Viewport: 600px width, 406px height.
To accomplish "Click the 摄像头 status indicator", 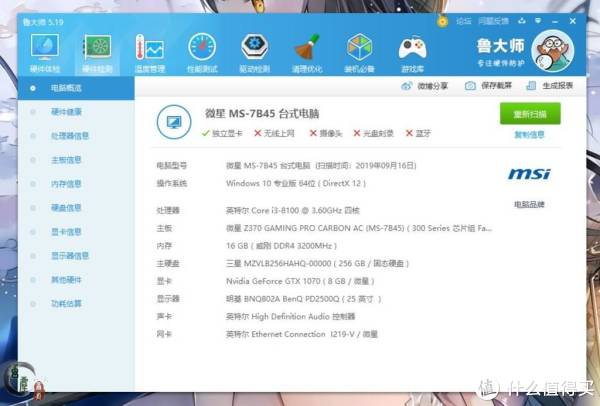I will pyautogui.click(x=326, y=133).
